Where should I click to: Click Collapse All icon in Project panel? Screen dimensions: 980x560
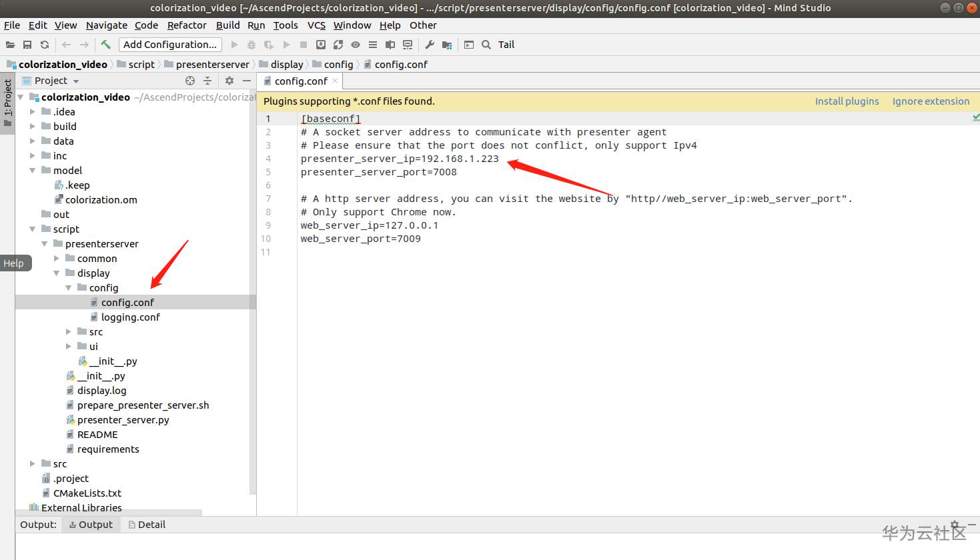[207, 81]
